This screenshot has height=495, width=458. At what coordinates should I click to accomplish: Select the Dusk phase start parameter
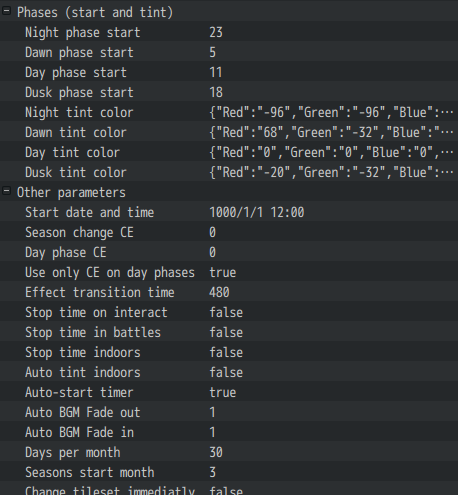coord(79,92)
